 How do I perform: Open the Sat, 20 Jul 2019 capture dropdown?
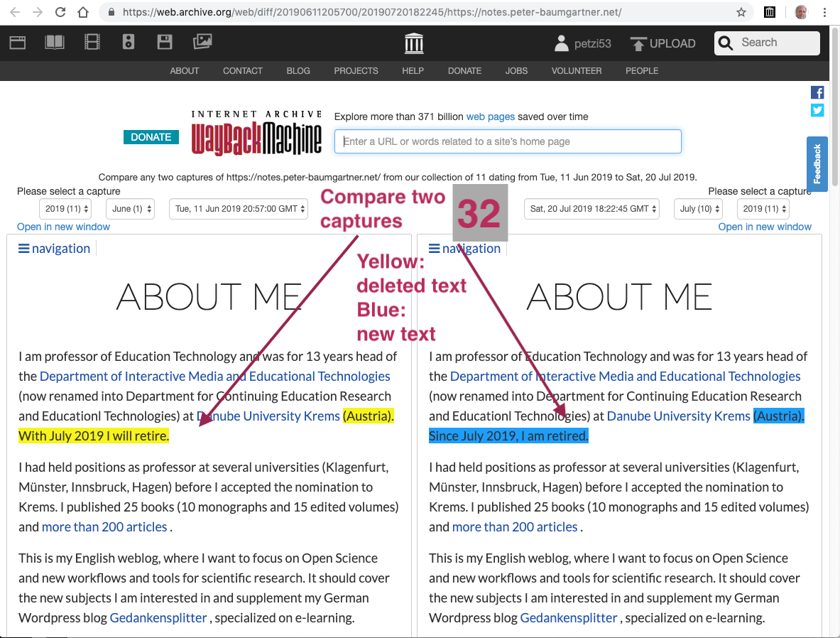click(x=591, y=209)
